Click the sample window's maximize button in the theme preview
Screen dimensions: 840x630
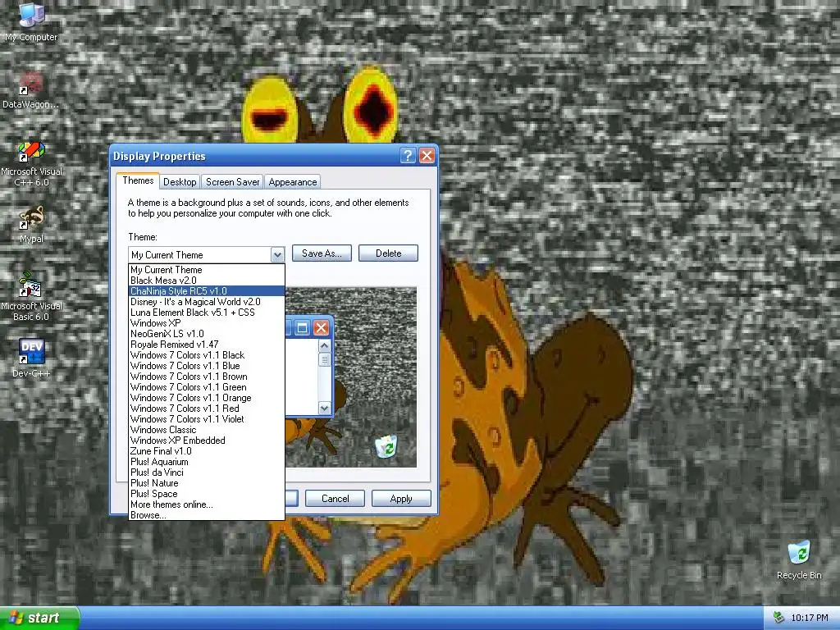302,327
